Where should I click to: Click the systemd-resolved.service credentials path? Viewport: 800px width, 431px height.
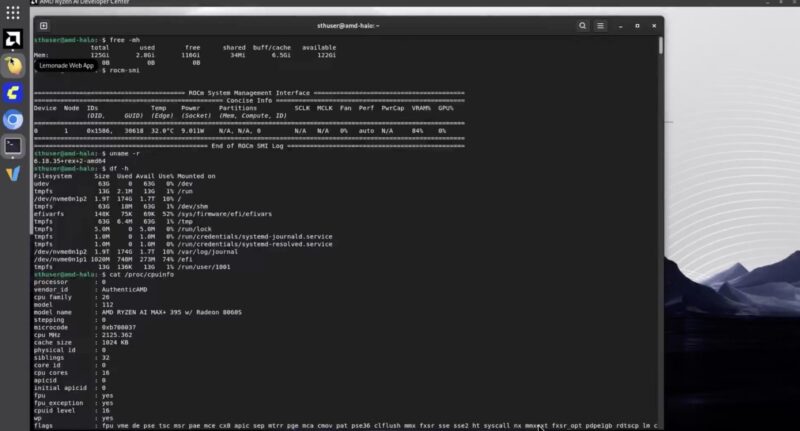pos(255,244)
